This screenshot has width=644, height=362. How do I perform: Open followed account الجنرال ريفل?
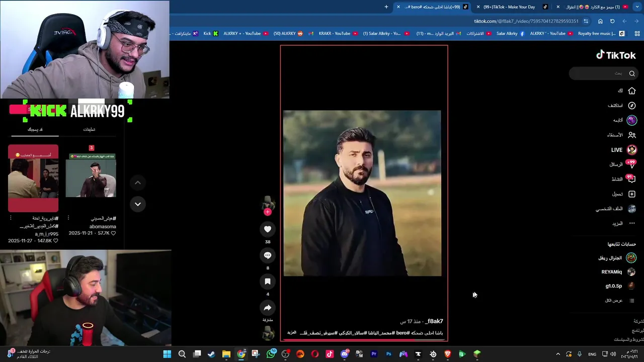(x=617, y=258)
